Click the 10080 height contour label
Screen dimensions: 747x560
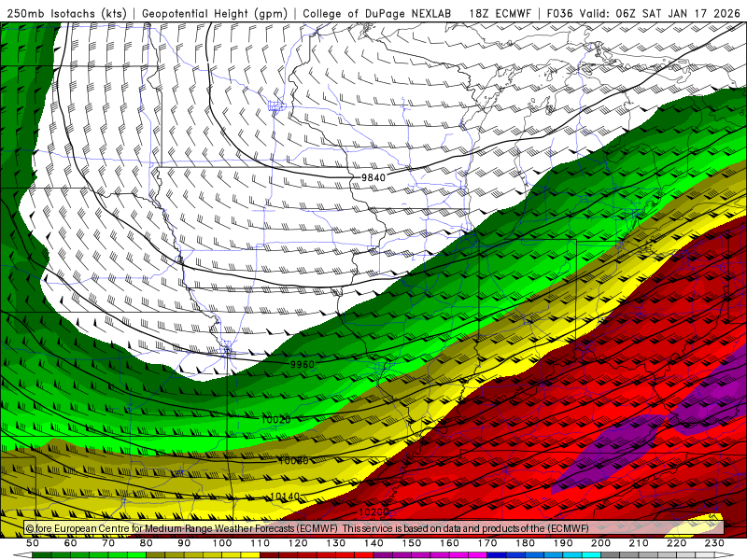tap(293, 460)
